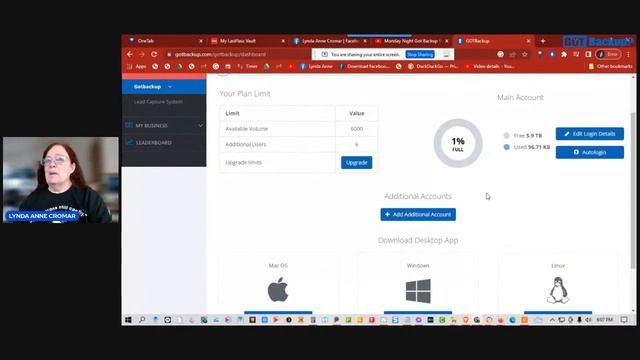Open Windows taskbar search magnifier
The height and width of the screenshot is (360, 640).
coord(142,320)
